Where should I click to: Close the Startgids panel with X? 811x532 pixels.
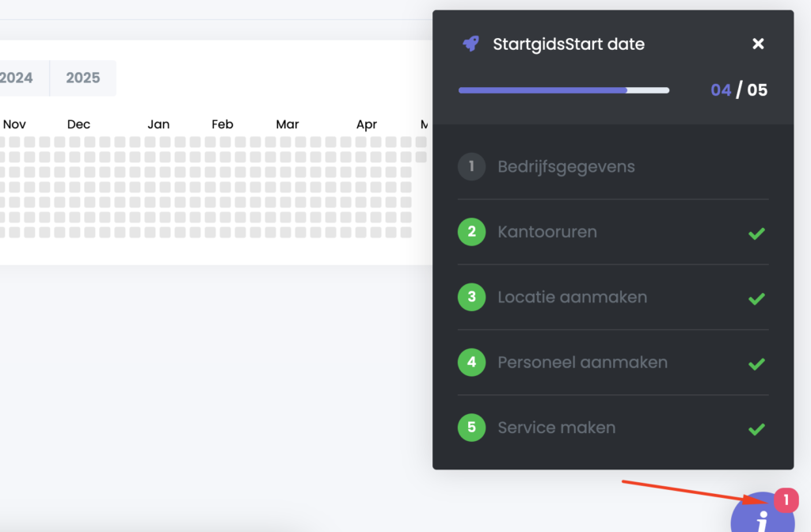tap(758, 44)
